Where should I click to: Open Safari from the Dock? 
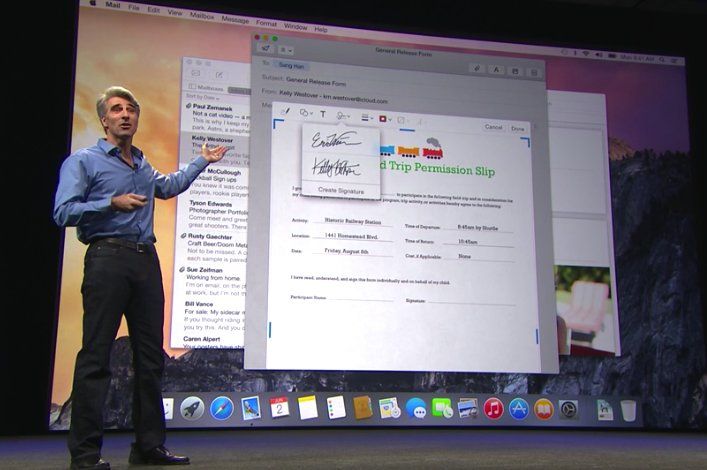(221, 407)
